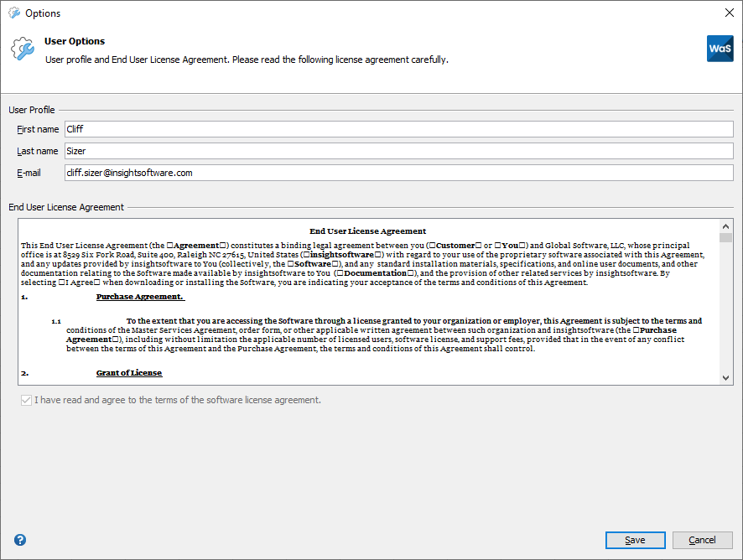The image size is (743, 560).
Task: Toggle the software license agreement checkbox
Action: (26, 400)
